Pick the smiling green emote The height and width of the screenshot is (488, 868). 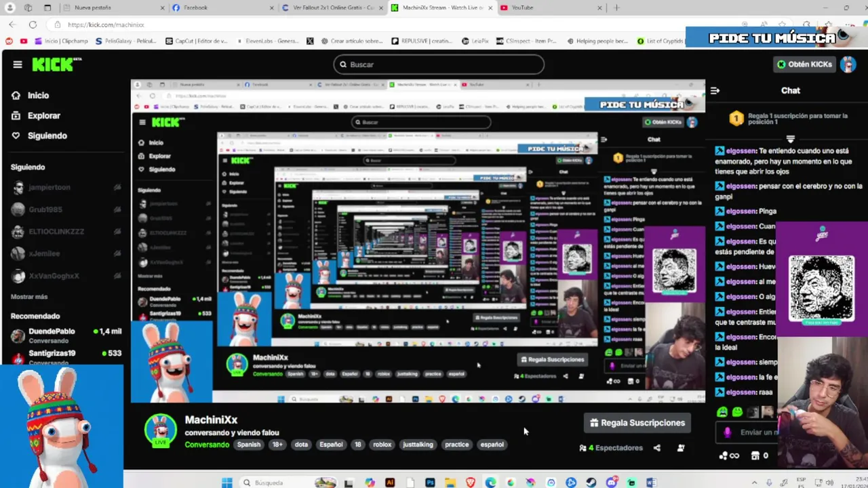pyautogui.click(x=737, y=412)
